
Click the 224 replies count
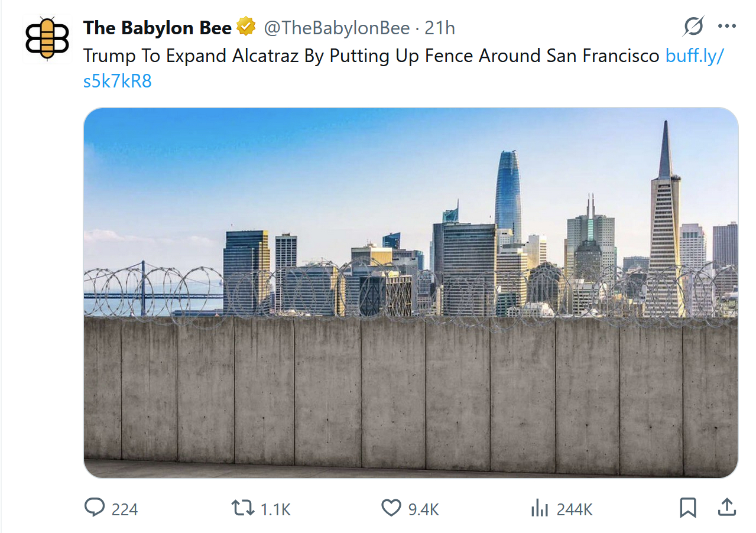click(125, 509)
